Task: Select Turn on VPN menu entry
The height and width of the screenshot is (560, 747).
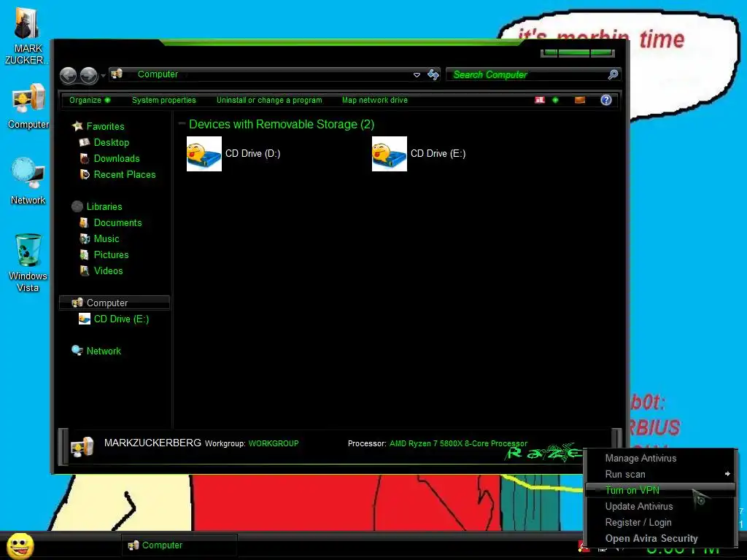Action: 660,490
